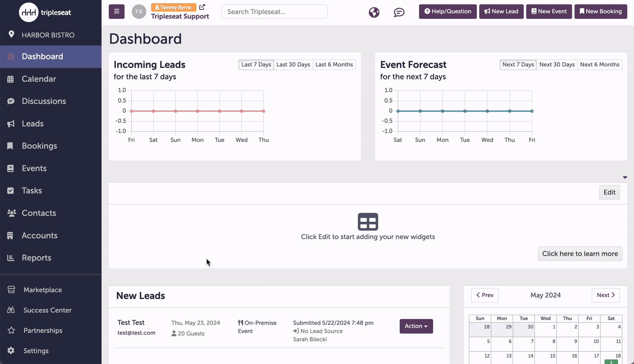Go to Tasks in the sidebar

pos(32,191)
